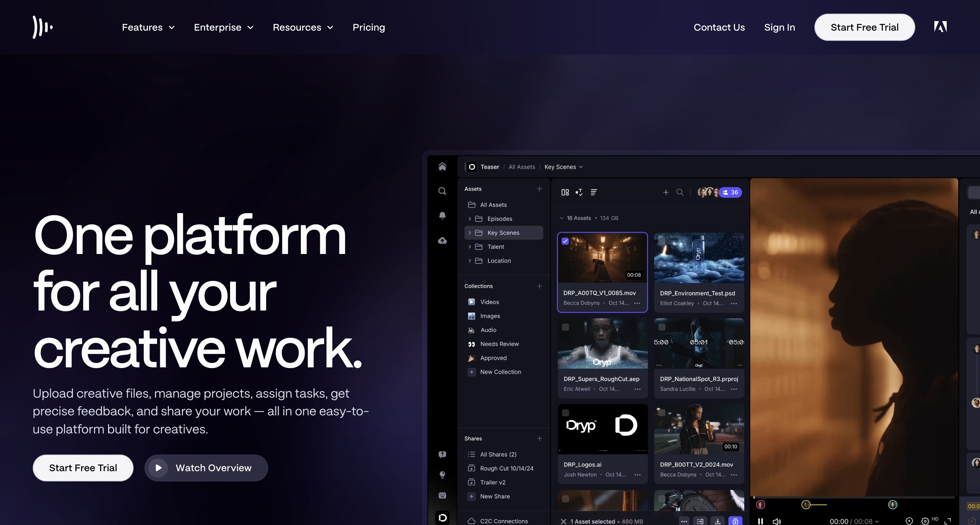Image resolution: width=980 pixels, height=525 pixels.
Task: Click the Adobe logo in the header
Action: tap(940, 27)
